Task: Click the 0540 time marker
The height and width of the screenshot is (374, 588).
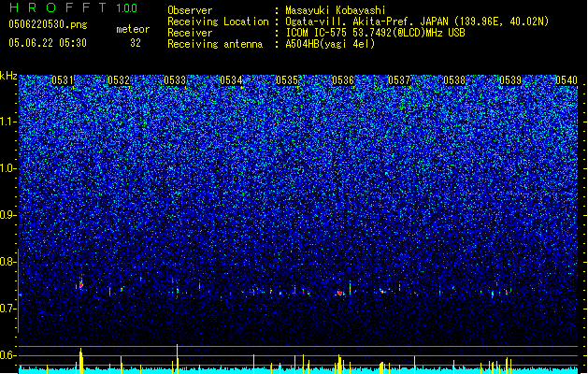Action: [566, 80]
